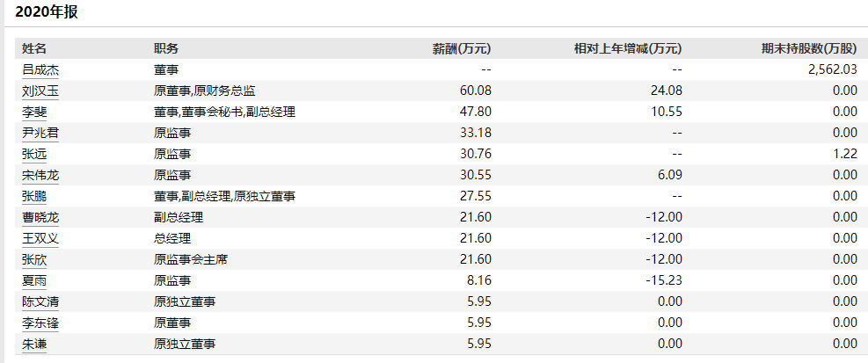
Task: Open 张鹏's profile link
Action: pos(34,196)
